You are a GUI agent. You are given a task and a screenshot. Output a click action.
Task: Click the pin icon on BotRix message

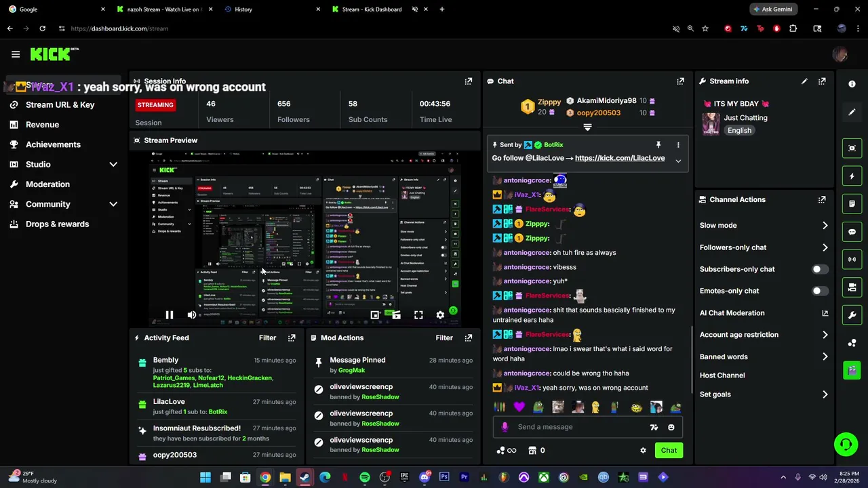pyautogui.click(x=658, y=144)
